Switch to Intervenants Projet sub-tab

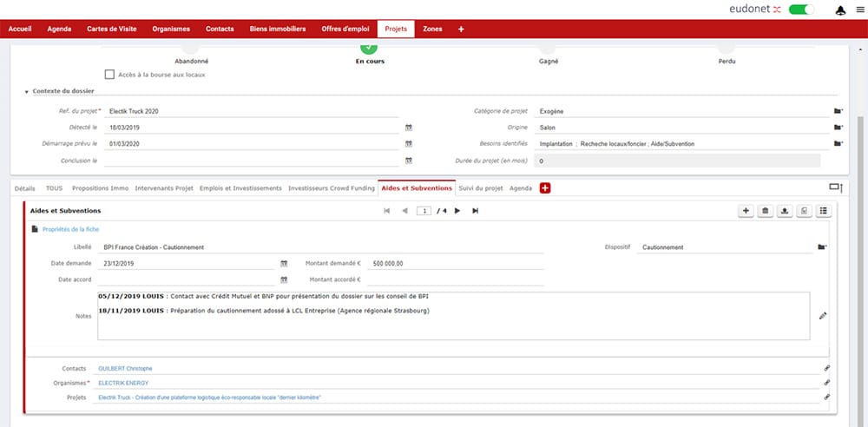click(164, 188)
